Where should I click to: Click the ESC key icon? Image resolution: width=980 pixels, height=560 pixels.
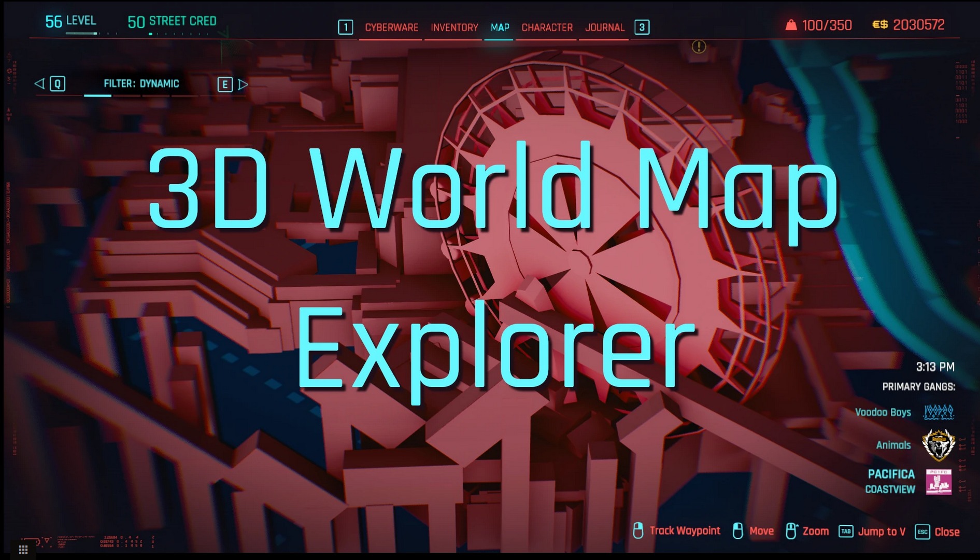pyautogui.click(x=922, y=532)
